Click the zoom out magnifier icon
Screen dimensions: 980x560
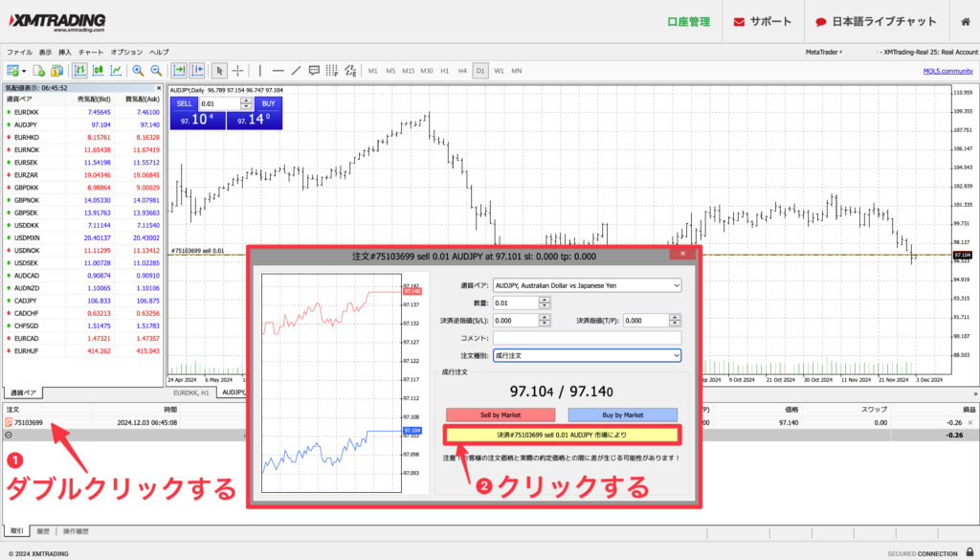154,70
